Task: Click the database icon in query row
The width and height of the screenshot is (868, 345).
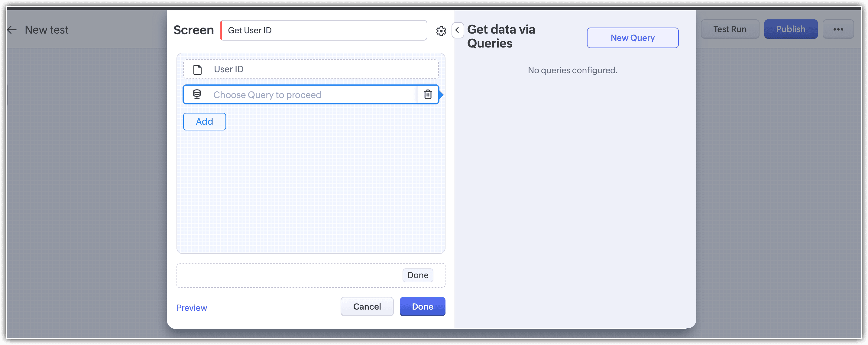Action: pyautogui.click(x=197, y=94)
